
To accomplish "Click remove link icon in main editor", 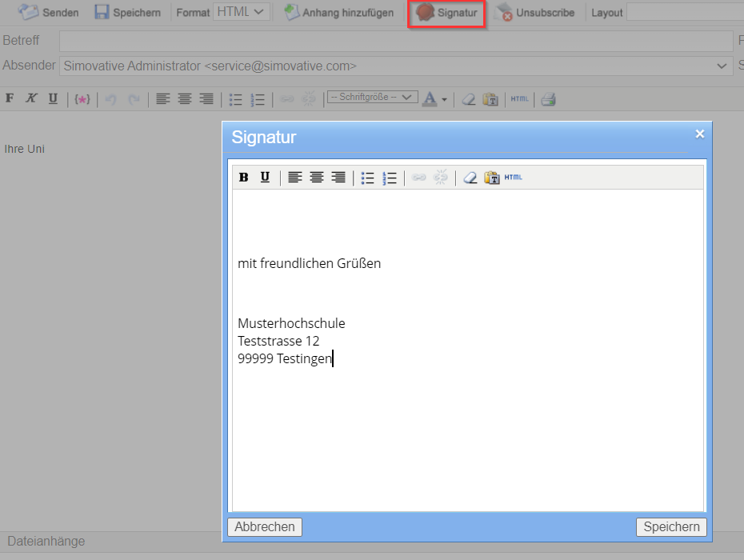I will pyautogui.click(x=309, y=98).
